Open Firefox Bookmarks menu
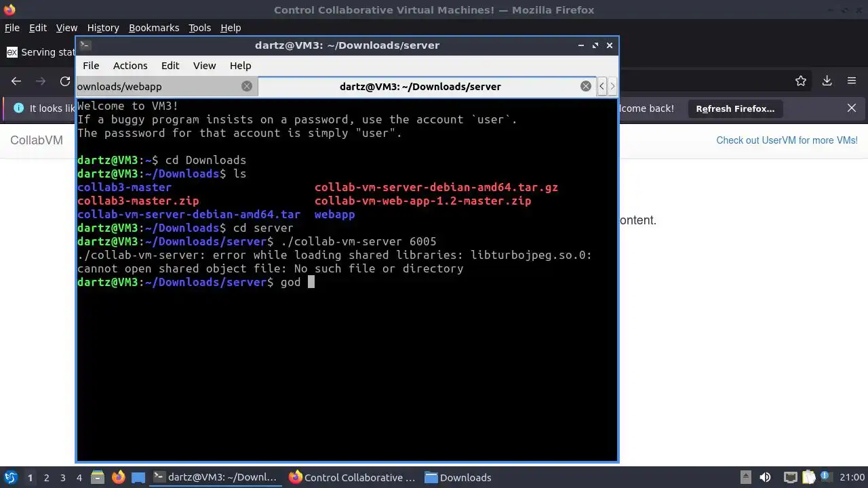 coord(154,28)
